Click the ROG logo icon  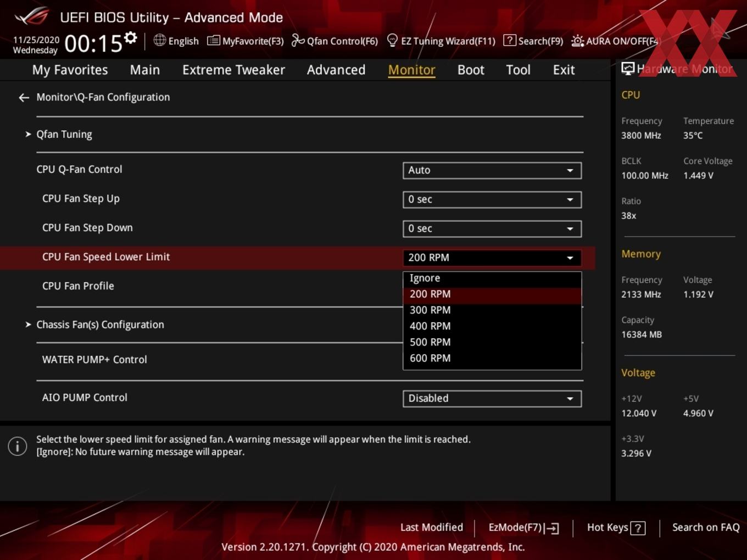pyautogui.click(x=32, y=16)
